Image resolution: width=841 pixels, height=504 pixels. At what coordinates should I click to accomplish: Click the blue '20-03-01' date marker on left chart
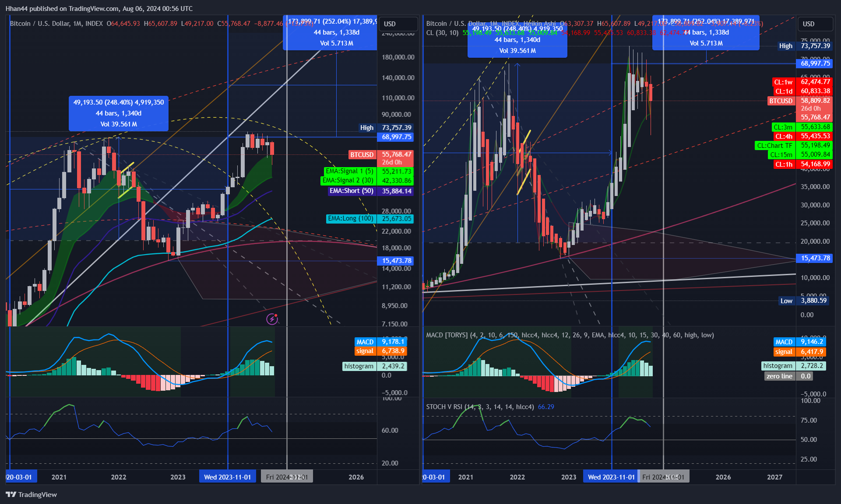[21, 477]
